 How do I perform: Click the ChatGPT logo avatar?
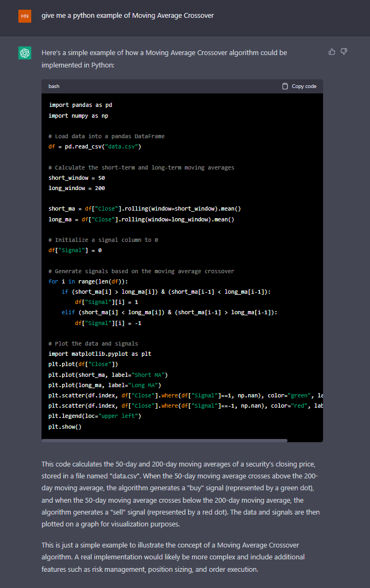point(25,53)
